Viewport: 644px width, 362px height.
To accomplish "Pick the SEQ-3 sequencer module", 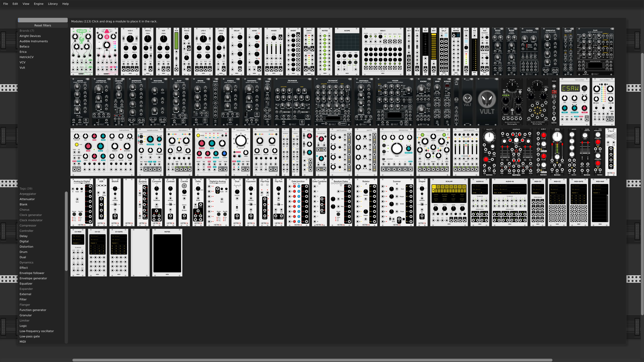I will point(383,51).
